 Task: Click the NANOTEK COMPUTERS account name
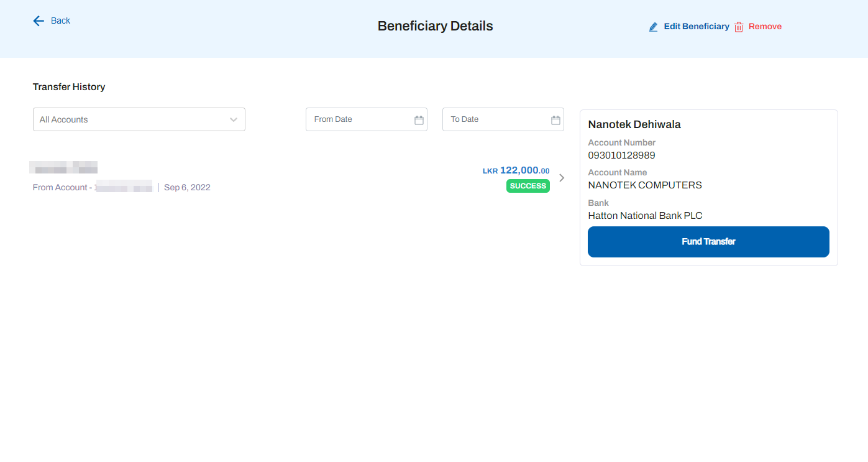pos(645,185)
